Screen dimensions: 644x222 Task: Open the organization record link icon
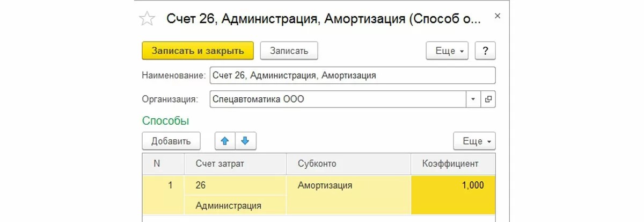click(x=488, y=99)
